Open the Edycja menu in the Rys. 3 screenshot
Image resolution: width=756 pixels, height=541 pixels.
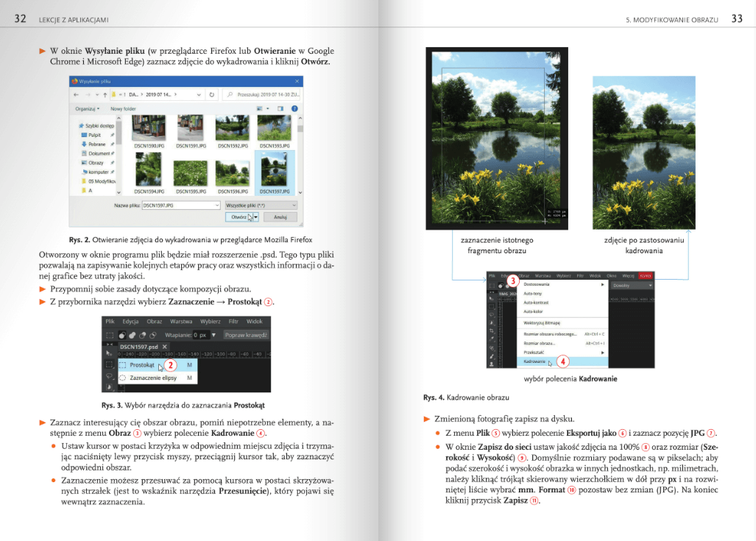pos(130,322)
